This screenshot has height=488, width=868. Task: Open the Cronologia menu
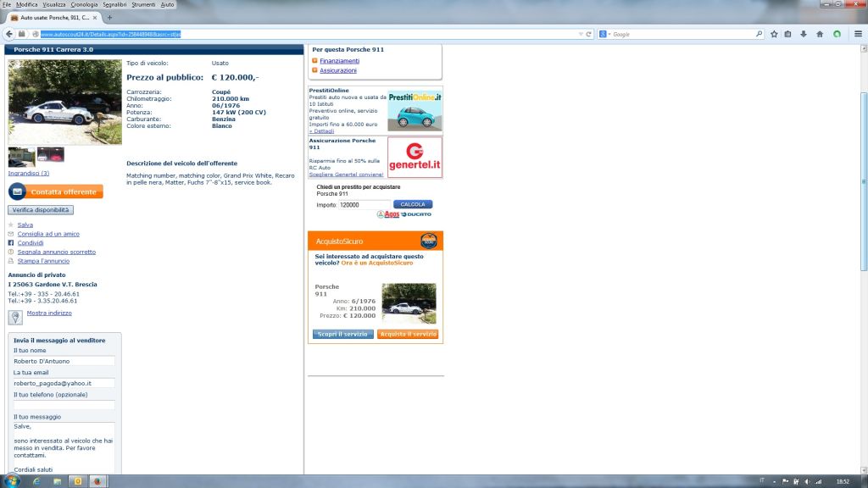(84, 4)
